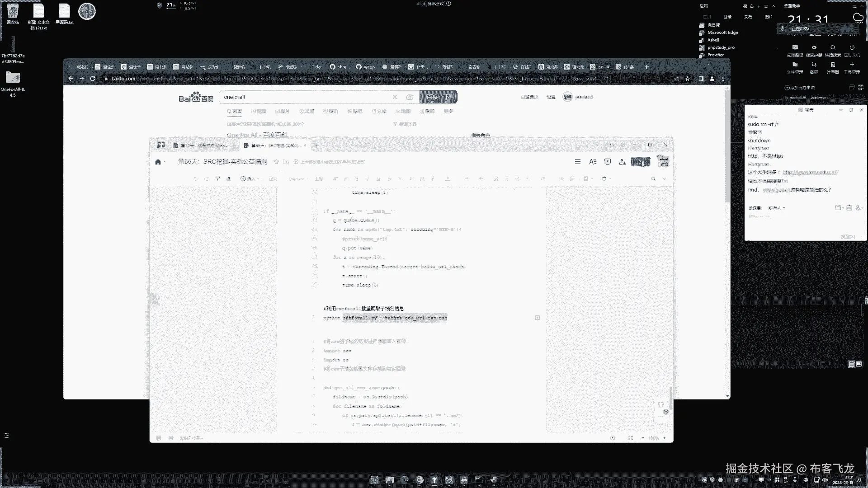The image size is (868, 488).
Task: Click the browser reload button
Action: coord(93,79)
